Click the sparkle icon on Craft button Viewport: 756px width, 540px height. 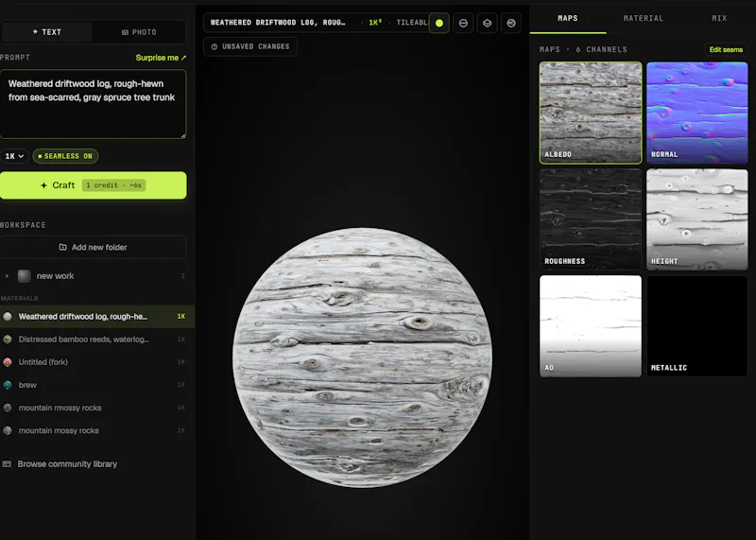43,185
